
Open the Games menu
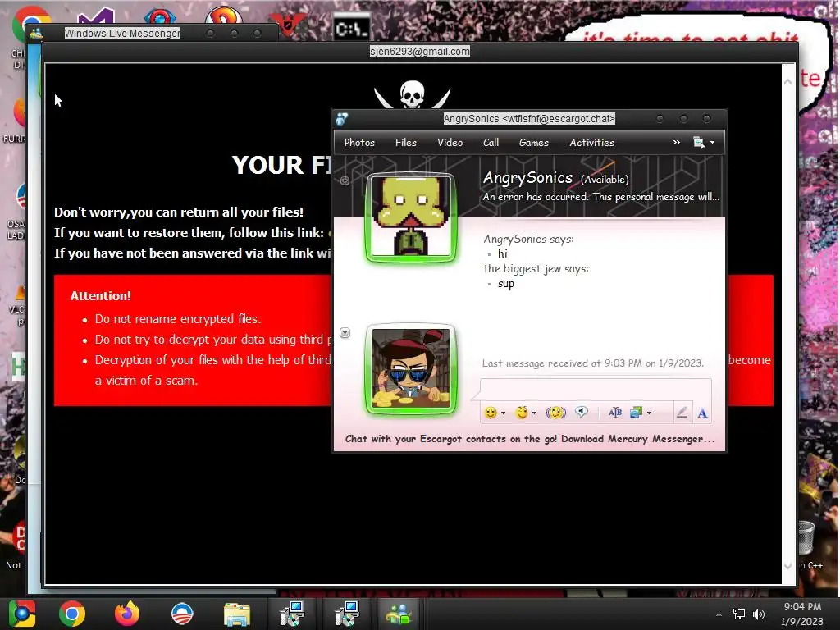pos(533,143)
